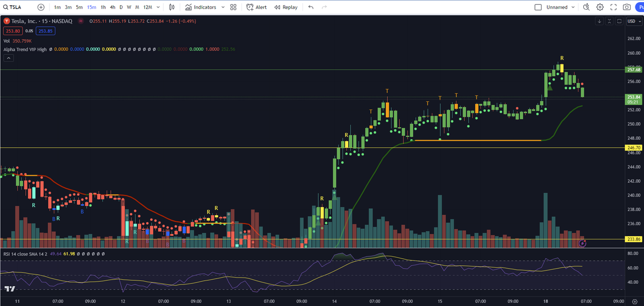644x306 pixels.
Task: Click the TradingView logo
Action: pyautogui.click(x=9, y=289)
